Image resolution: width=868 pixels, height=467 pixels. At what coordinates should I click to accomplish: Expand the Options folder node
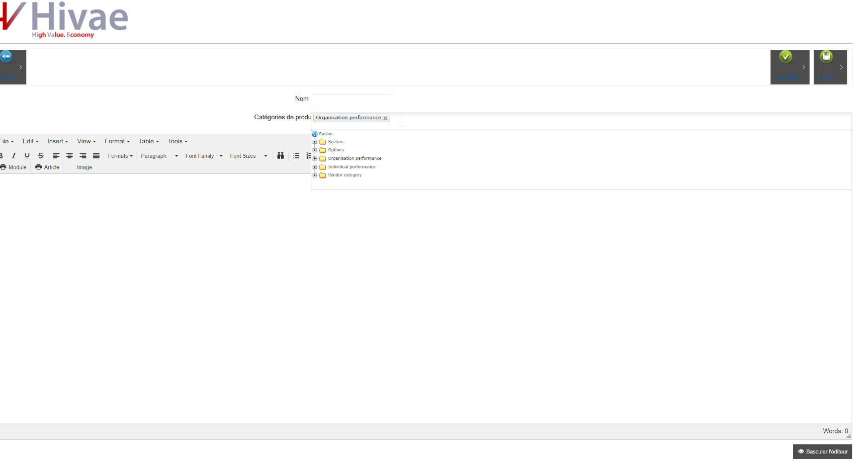[315, 150]
